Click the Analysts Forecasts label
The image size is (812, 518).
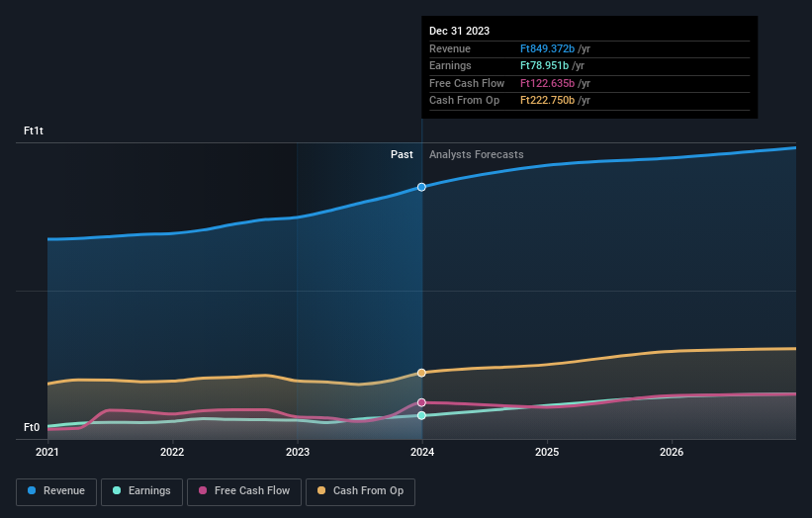pyautogui.click(x=476, y=154)
